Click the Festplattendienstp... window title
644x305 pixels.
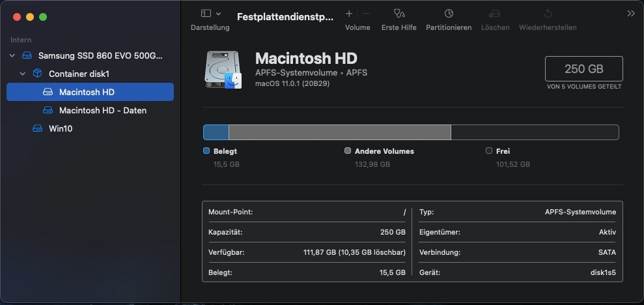(x=285, y=17)
